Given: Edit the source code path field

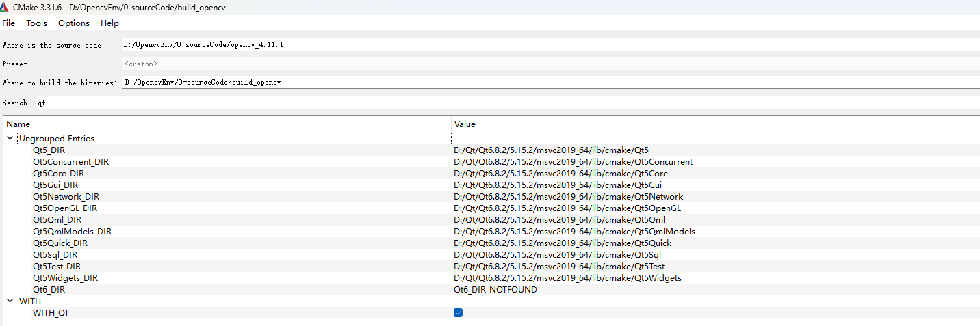Looking at the screenshot, I should click(x=550, y=44).
